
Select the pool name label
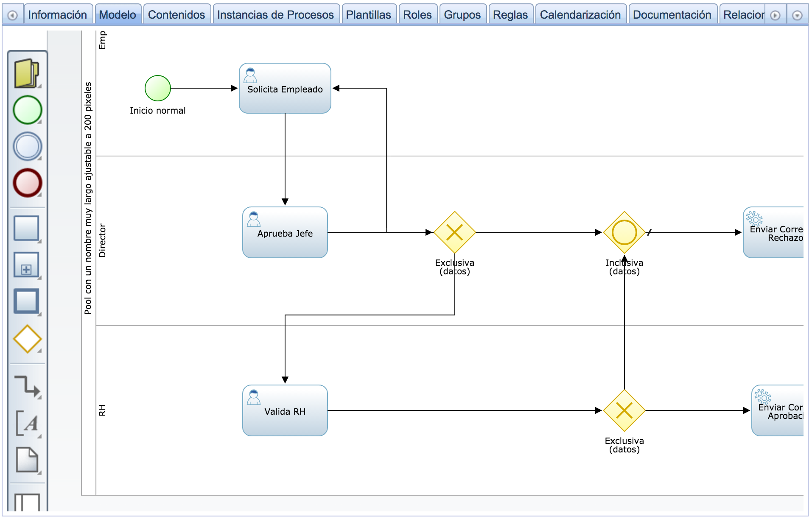[88, 198]
